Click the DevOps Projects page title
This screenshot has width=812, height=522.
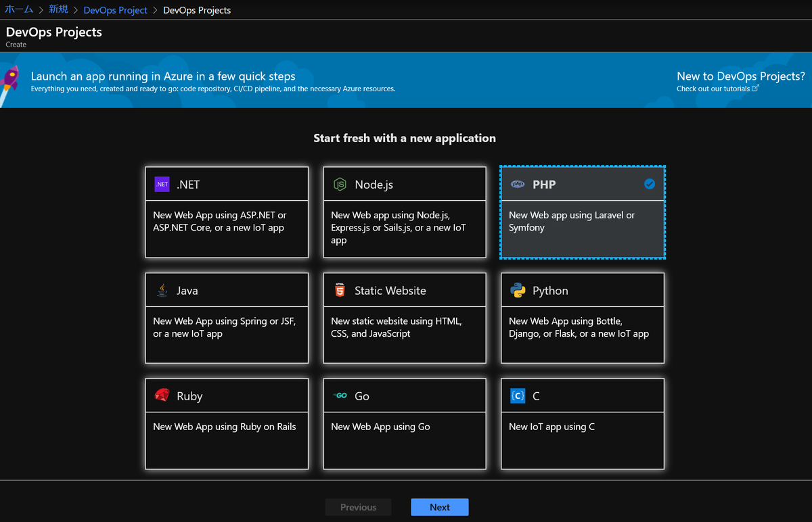point(54,32)
